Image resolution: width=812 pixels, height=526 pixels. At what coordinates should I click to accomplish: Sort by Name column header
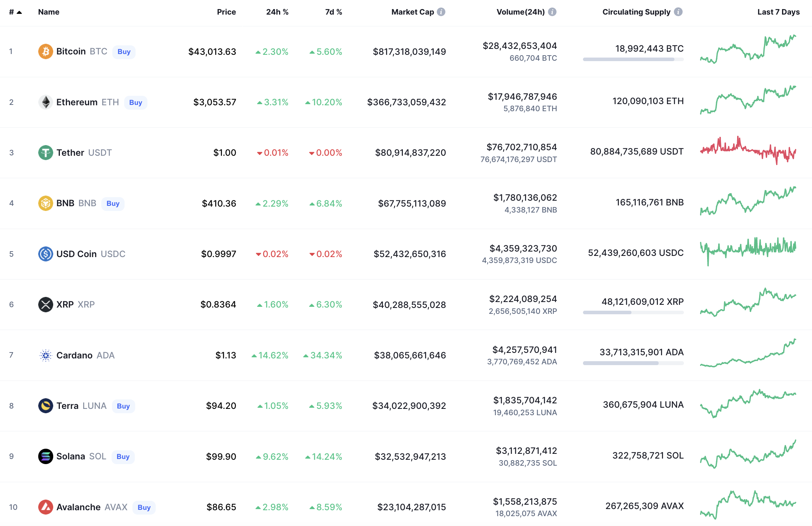tap(48, 12)
